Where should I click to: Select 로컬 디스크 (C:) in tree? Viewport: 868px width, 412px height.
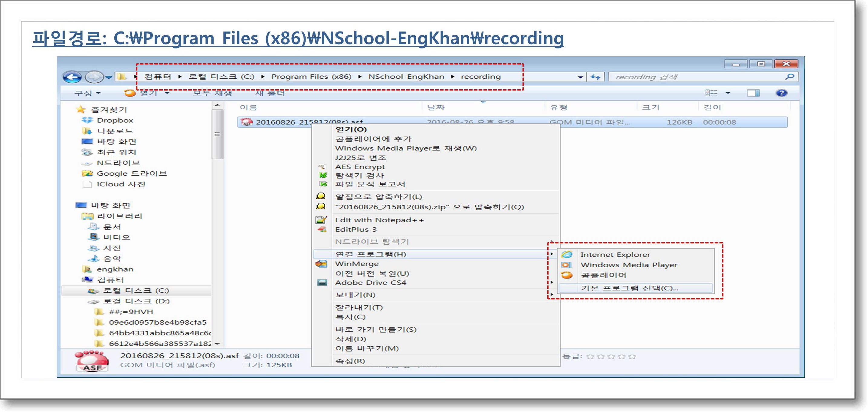point(136,290)
